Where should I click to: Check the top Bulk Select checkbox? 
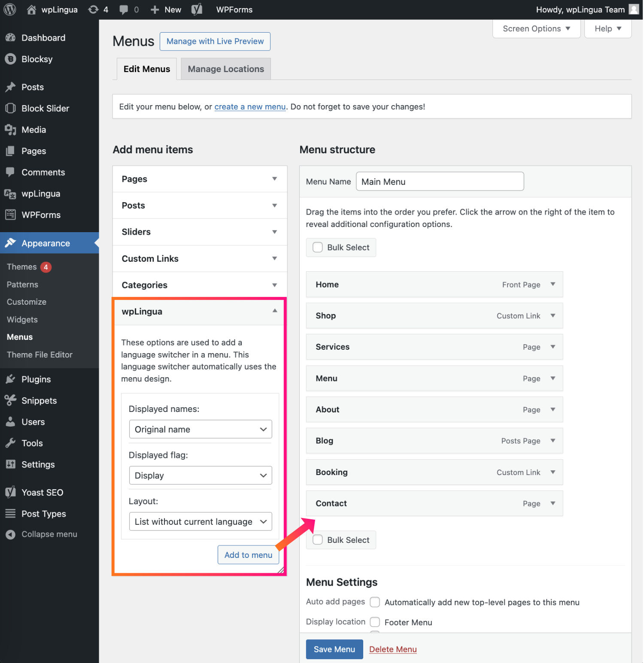coord(318,247)
